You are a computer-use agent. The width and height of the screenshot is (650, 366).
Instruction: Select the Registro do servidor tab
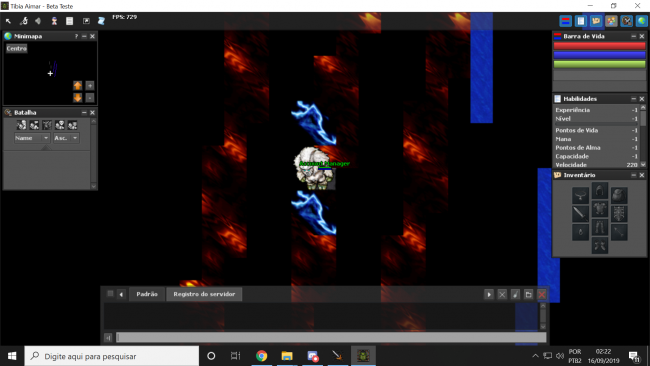(x=204, y=294)
